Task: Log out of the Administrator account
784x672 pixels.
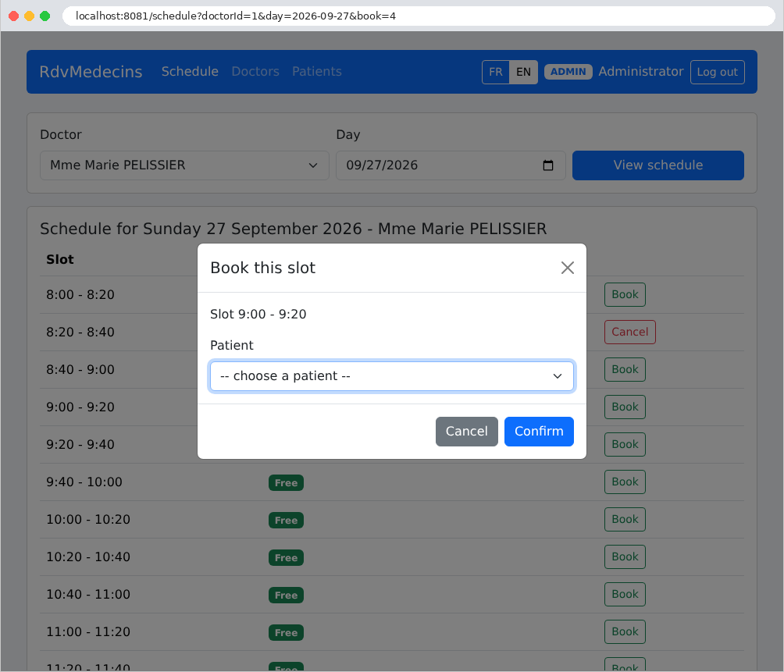Action: coord(717,72)
